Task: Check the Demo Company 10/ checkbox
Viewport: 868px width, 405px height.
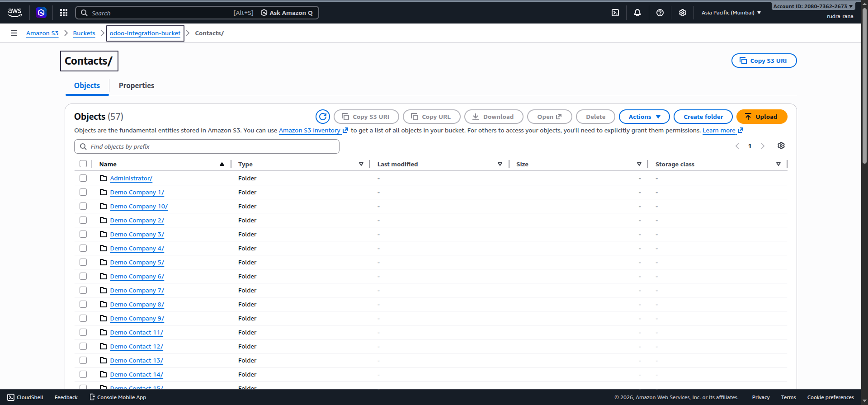Action: 83,206
